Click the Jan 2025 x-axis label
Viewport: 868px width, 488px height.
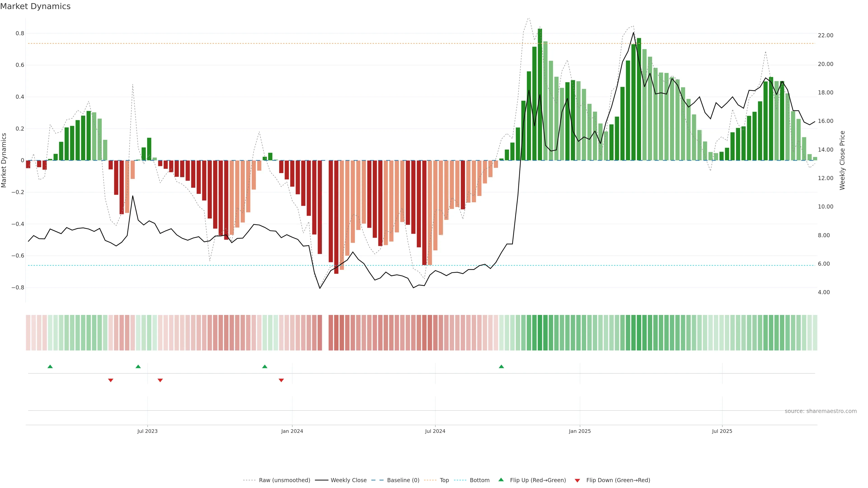click(x=580, y=431)
